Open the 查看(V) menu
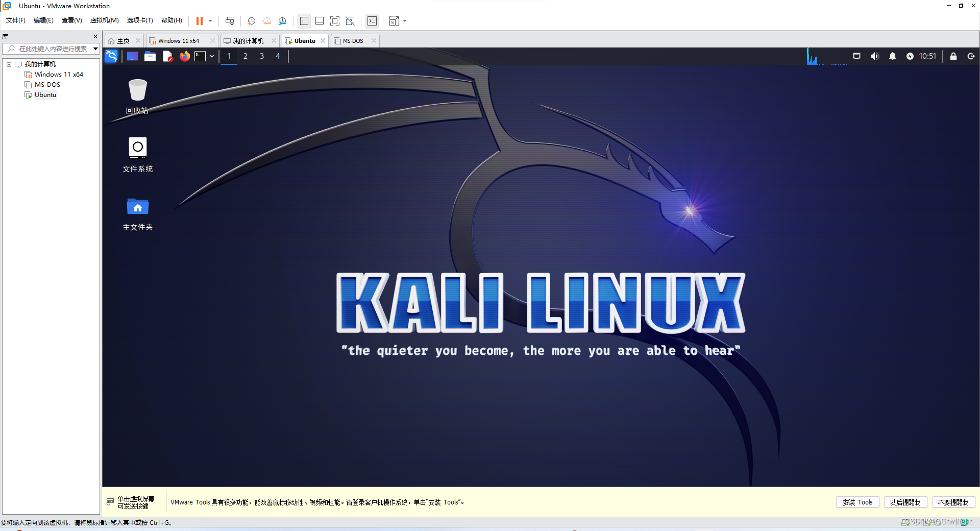 tap(72, 20)
